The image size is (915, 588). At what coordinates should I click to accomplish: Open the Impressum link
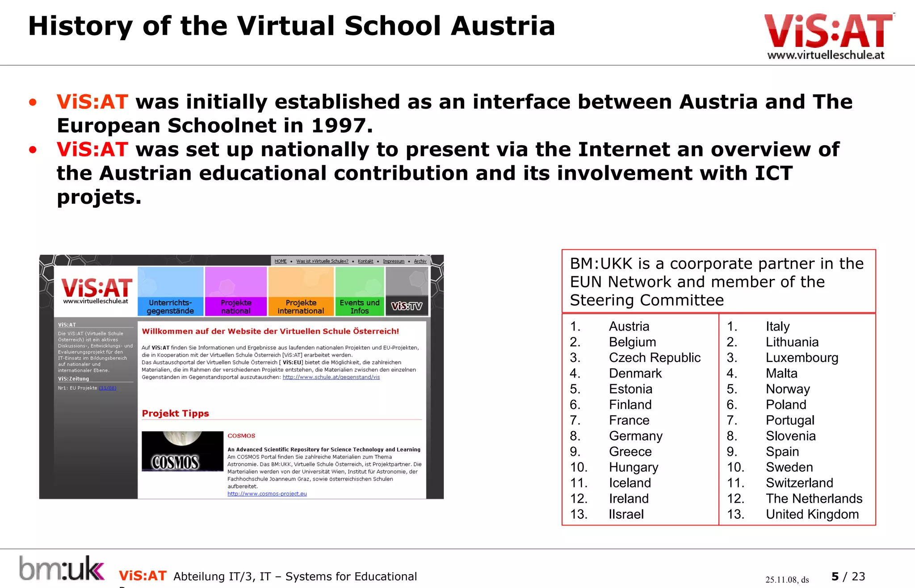[394, 261]
